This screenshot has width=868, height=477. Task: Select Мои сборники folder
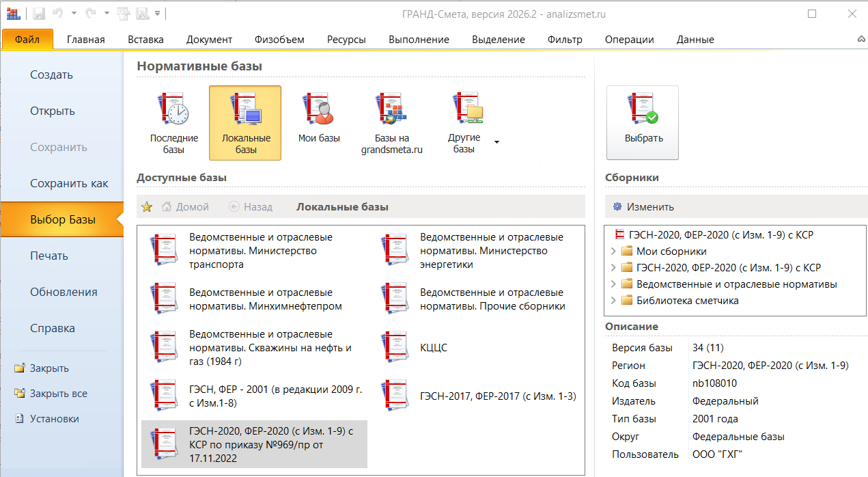(x=663, y=251)
